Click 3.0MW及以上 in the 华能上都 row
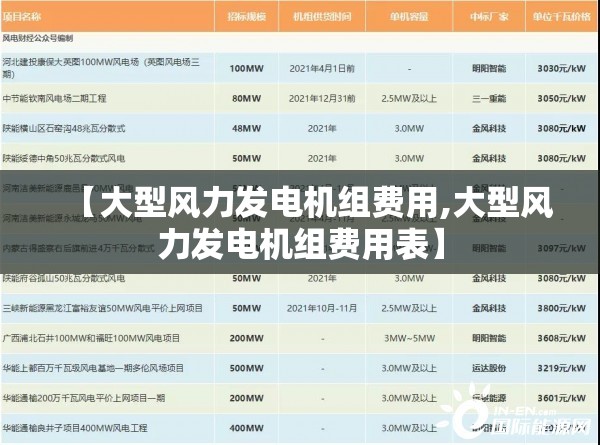 point(409,368)
